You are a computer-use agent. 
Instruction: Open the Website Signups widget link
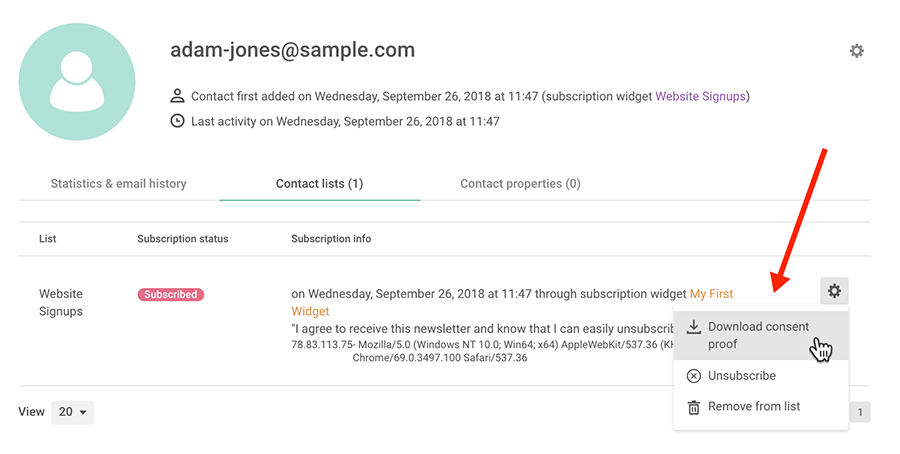pyautogui.click(x=700, y=96)
